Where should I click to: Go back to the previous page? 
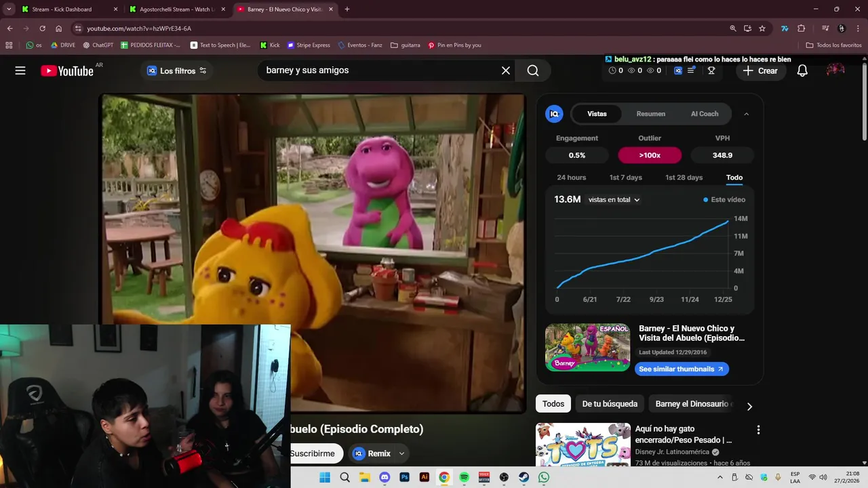tap(9, 28)
